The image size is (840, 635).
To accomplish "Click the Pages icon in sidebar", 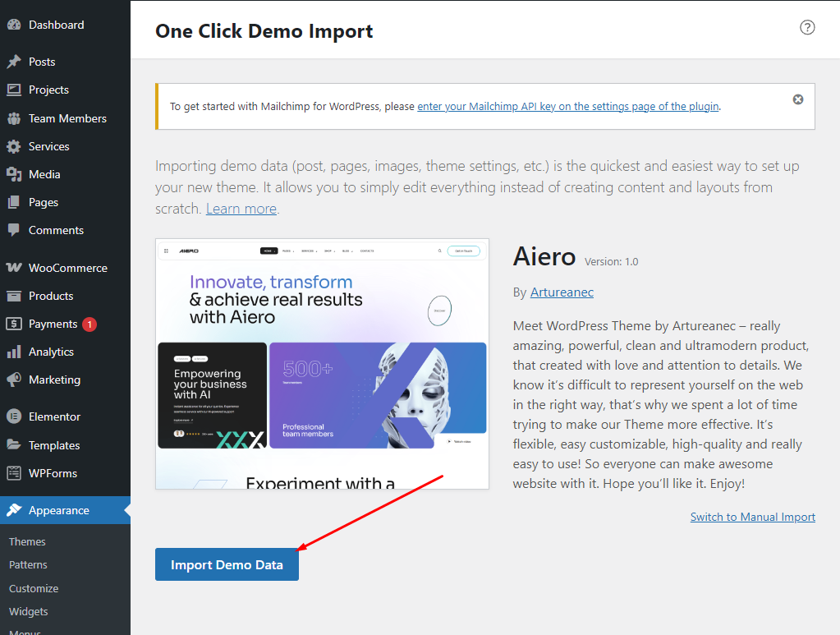I will pyautogui.click(x=14, y=202).
